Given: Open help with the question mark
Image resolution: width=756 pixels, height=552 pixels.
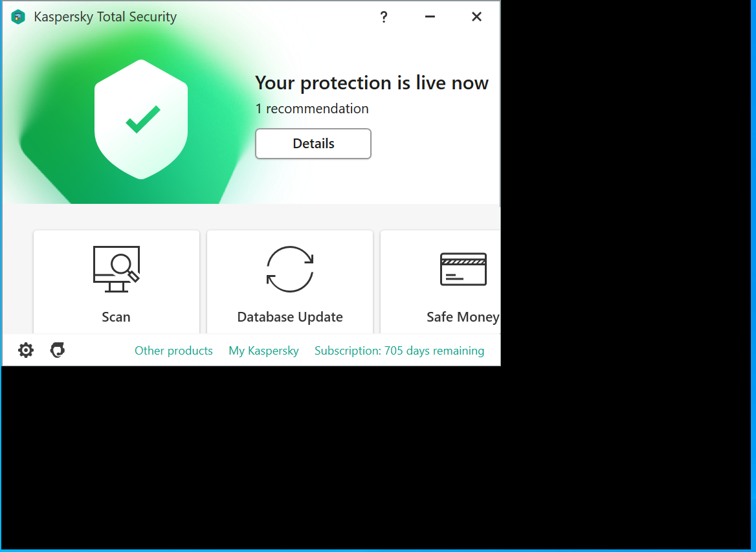Looking at the screenshot, I should [x=384, y=17].
